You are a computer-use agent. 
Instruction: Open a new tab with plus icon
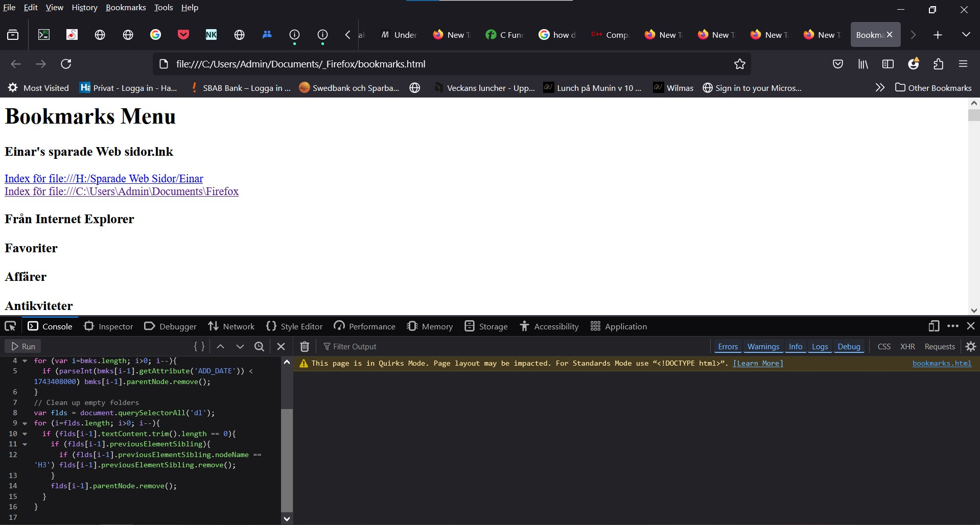coord(938,35)
